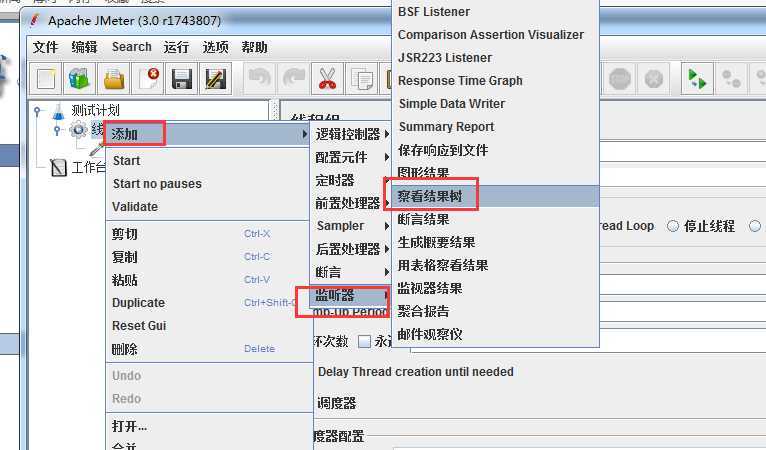Screen dimensions: 766x450
Task: Choose Simple Data Writer
Action: (x=495, y=104)
